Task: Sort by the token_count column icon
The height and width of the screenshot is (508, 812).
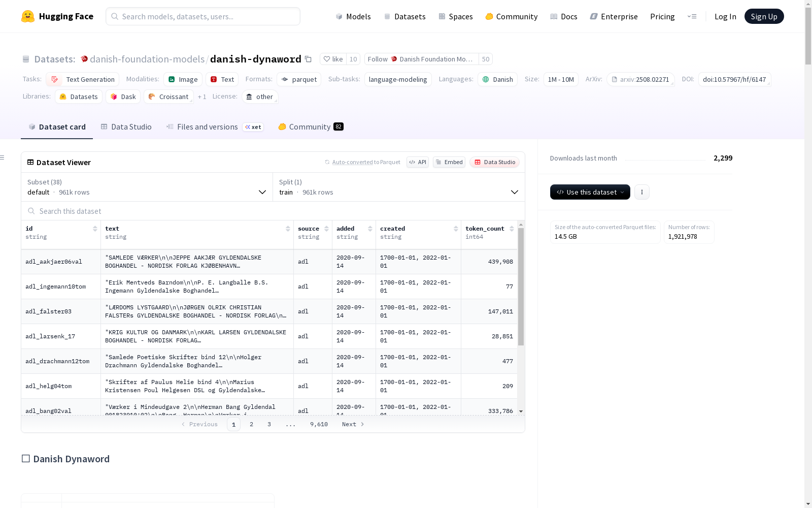Action: pyautogui.click(x=512, y=229)
